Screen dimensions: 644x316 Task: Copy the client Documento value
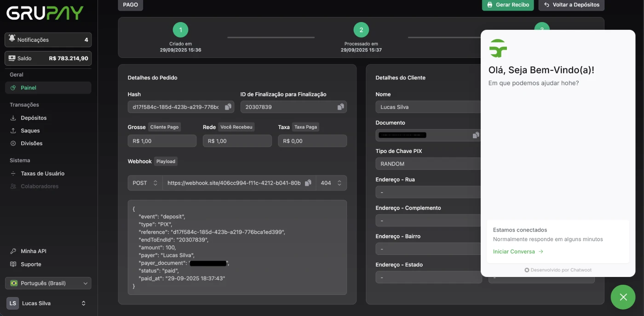coord(476,135)
